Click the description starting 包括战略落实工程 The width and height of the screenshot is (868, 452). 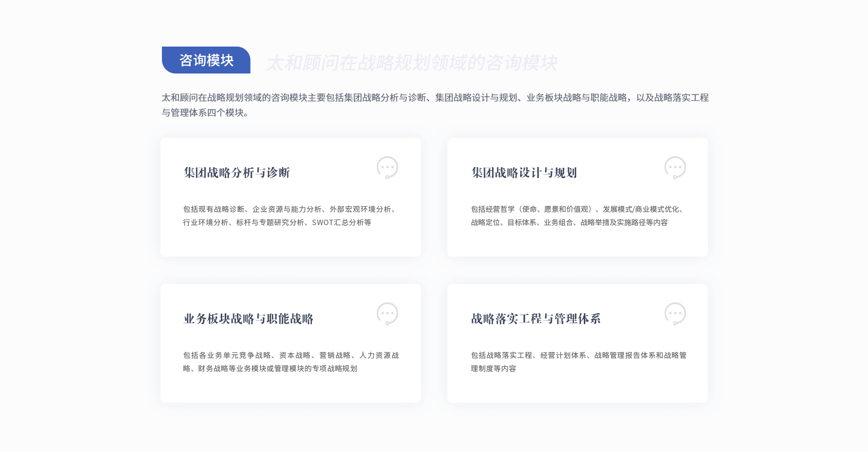click(x=578, y=362)
